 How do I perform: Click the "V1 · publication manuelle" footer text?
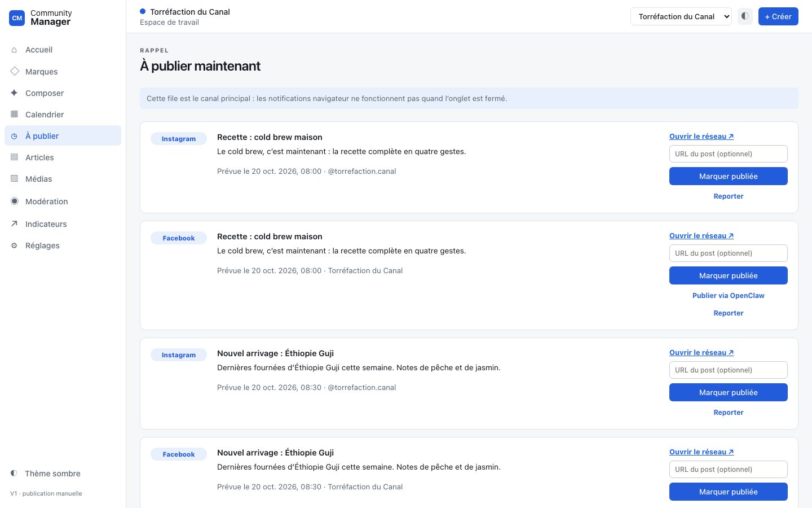(46, 493)
